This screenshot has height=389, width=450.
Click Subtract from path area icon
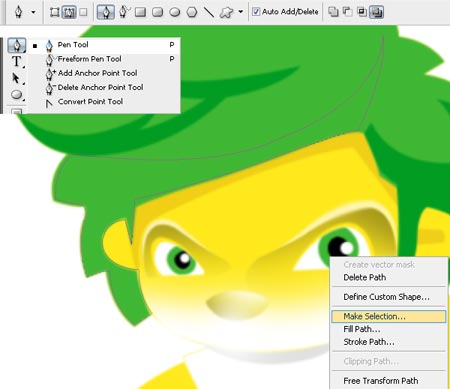tap(347, 12)
